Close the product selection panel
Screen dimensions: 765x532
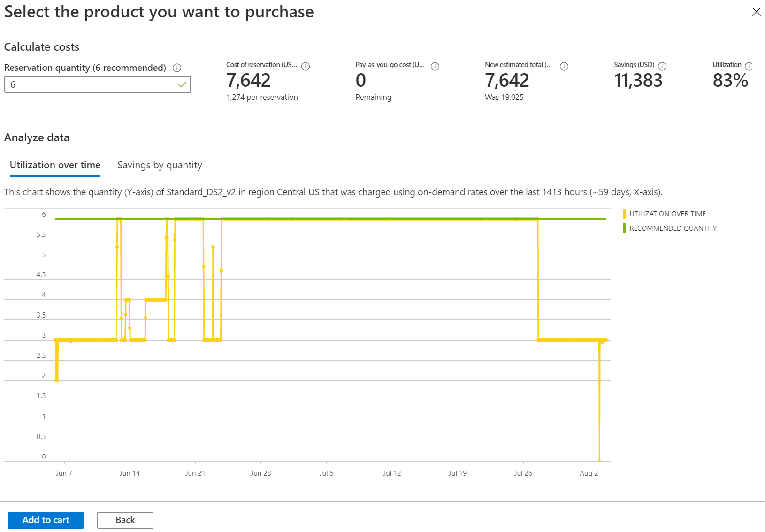tap(756, 12)
